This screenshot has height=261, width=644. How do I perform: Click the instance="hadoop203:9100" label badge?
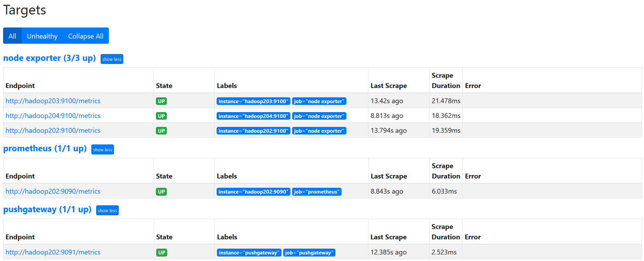coord(253,101)
